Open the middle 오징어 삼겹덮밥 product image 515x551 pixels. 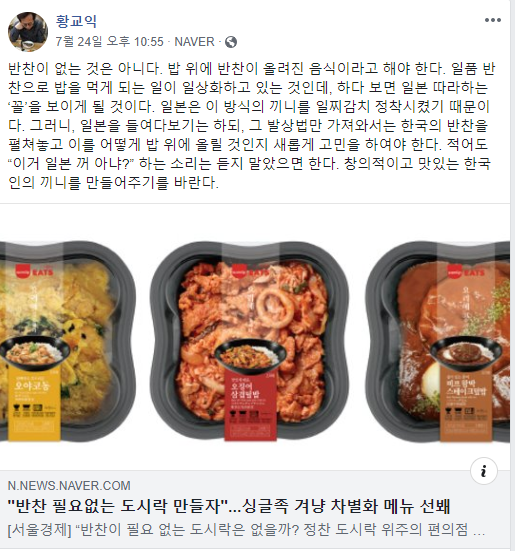(250, 341)
